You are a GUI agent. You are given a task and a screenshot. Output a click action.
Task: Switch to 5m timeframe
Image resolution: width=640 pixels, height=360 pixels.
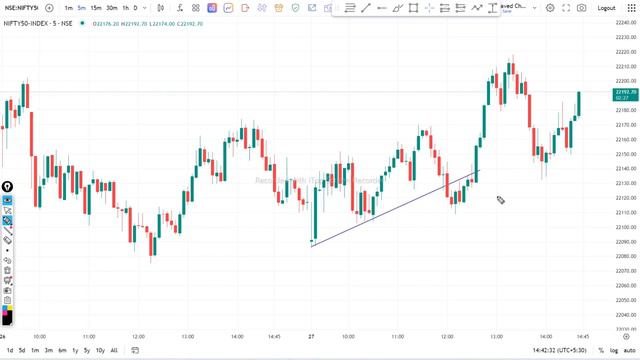[82, 8]
